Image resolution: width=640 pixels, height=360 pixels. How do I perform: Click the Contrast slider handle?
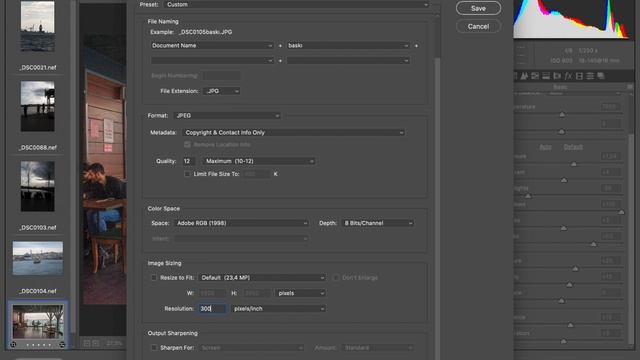tap(564, 180)
